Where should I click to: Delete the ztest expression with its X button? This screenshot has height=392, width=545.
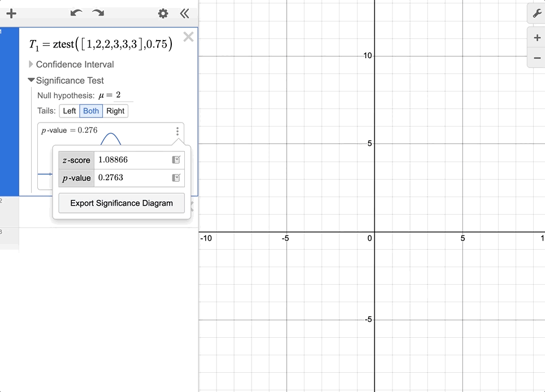[x=188, y=37]
